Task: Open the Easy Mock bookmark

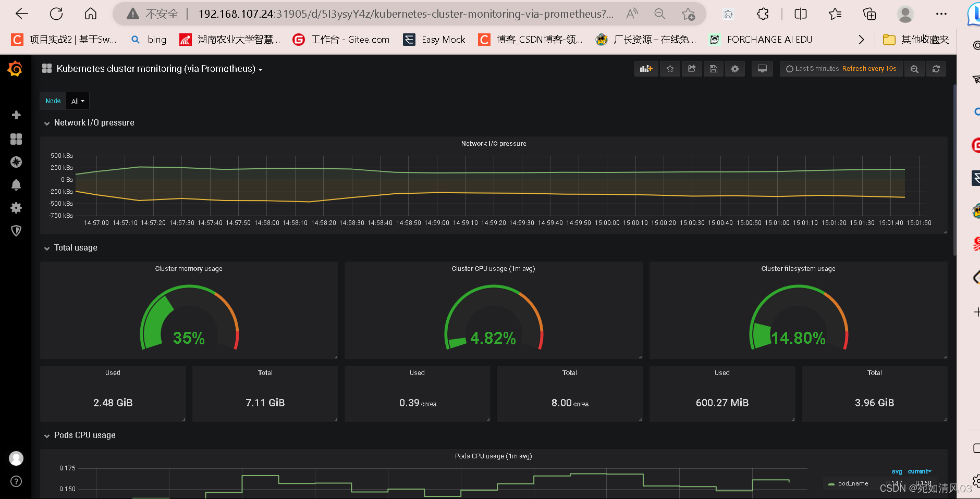Action: (x=434, y=40)
